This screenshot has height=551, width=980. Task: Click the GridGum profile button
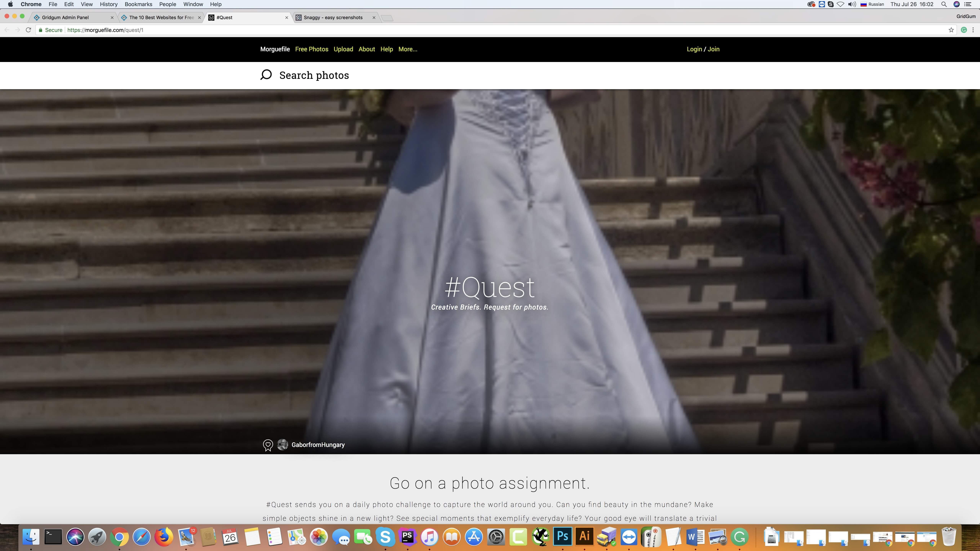[x=965, y=16]
